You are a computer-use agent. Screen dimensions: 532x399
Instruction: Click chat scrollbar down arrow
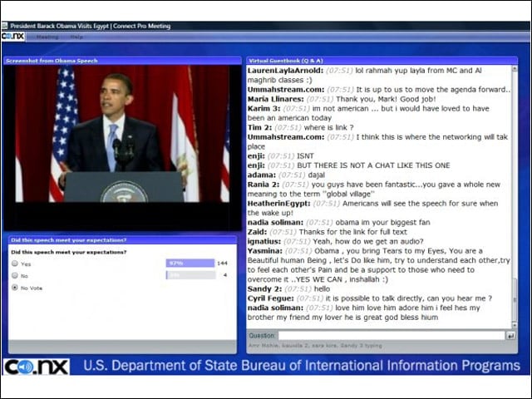pos(515,325)
